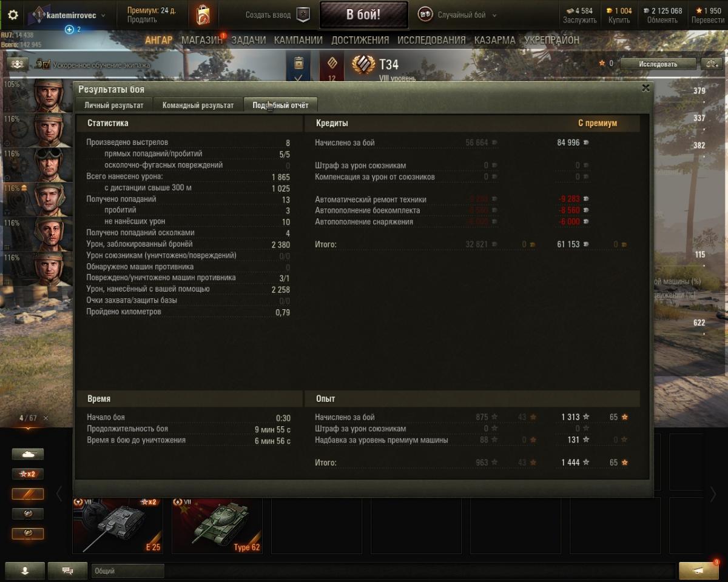Expand the battle type selector arrow
The height and width of the screenshot is (582, 728).
[494, 15]
